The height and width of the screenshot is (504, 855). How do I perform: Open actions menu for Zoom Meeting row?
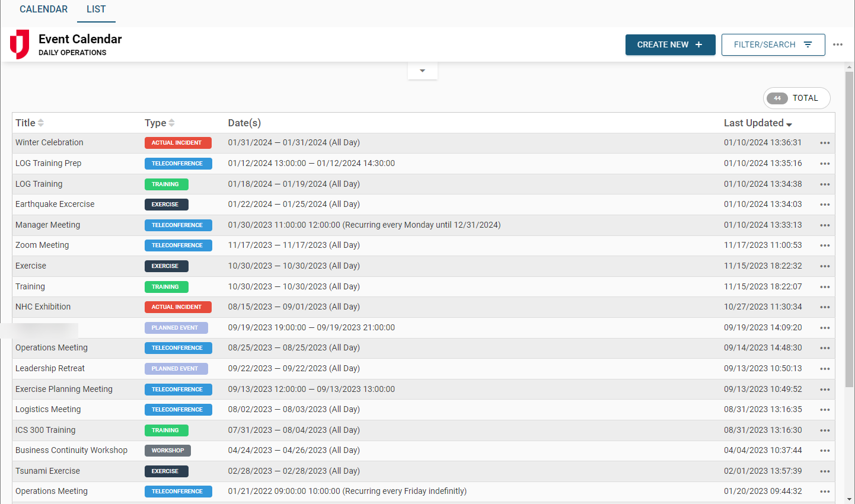[x=824, y=245]
